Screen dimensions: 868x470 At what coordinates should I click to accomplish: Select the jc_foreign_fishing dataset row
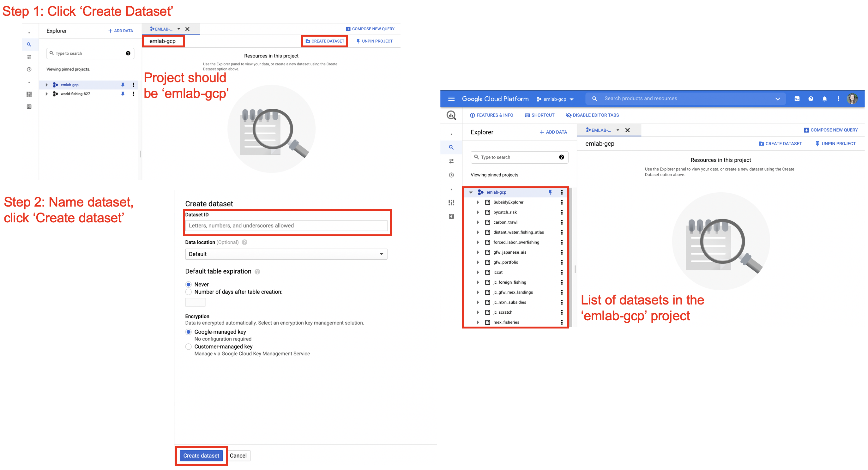point(515,282)
